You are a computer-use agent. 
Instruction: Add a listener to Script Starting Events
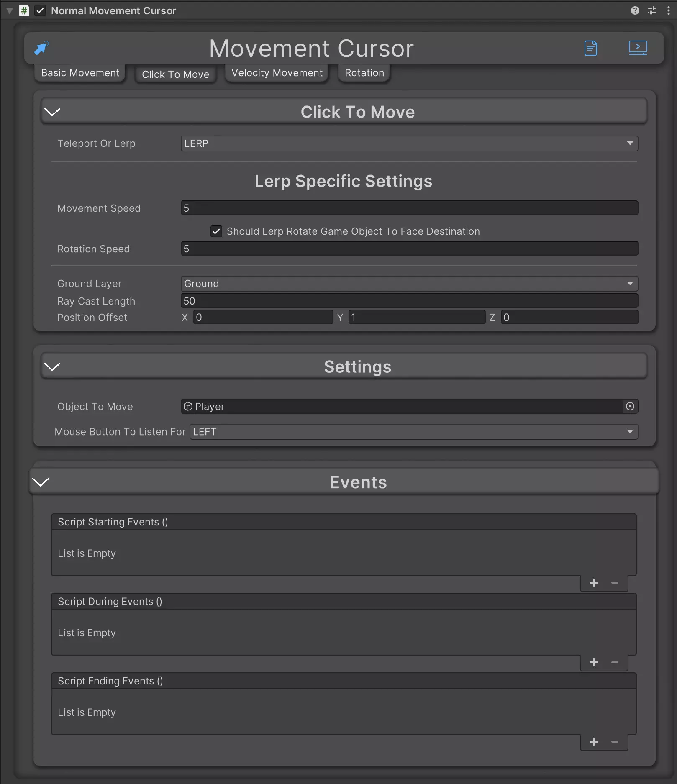tap(593, 583)
